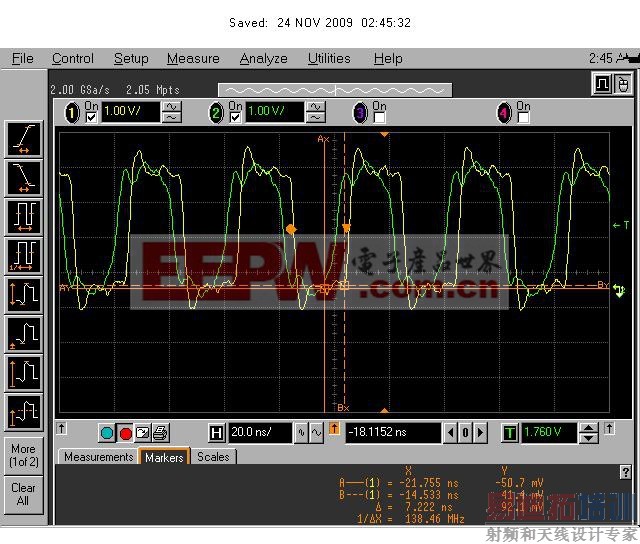640x544 pixels.
Task: Open the Analyze menu
Action: click(263, 59)
